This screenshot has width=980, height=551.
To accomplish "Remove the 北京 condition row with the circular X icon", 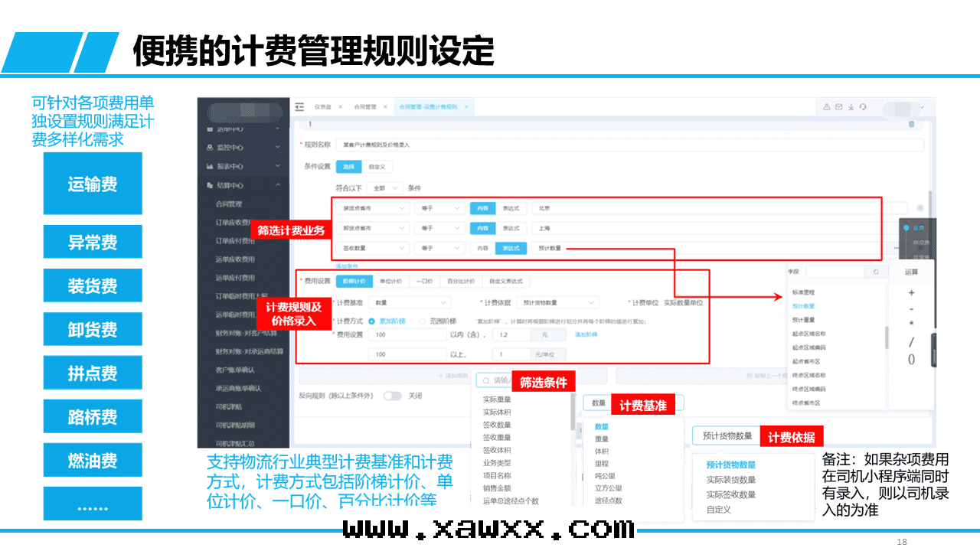I will 920,207.
